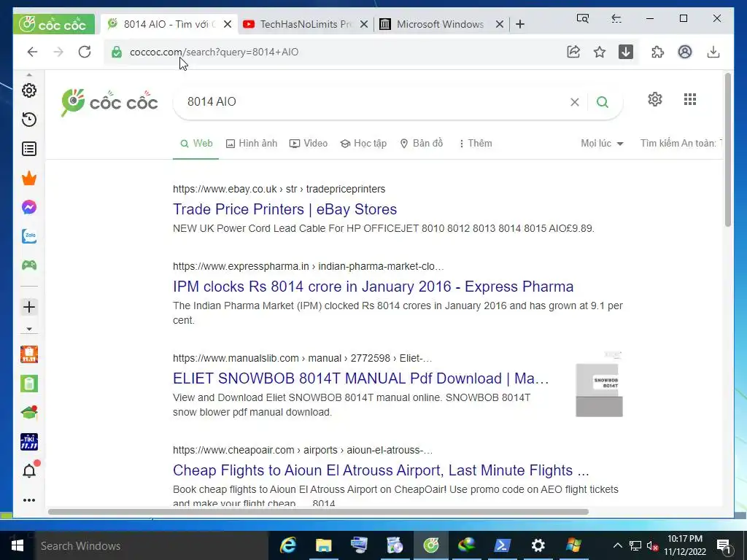Share this page using share icon
Image resolution: width=747 pixels, height=560 pixels.
click(573, 52)
